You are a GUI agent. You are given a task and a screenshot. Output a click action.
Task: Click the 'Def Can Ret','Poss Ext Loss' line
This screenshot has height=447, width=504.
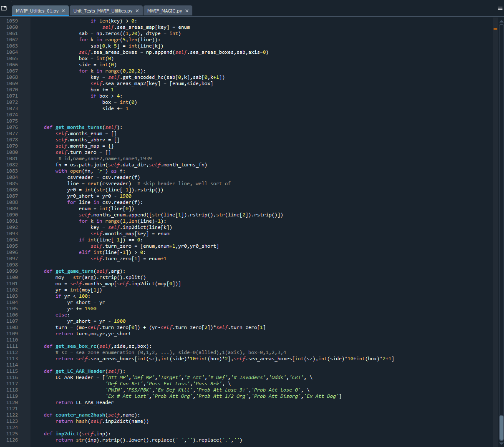168,384
